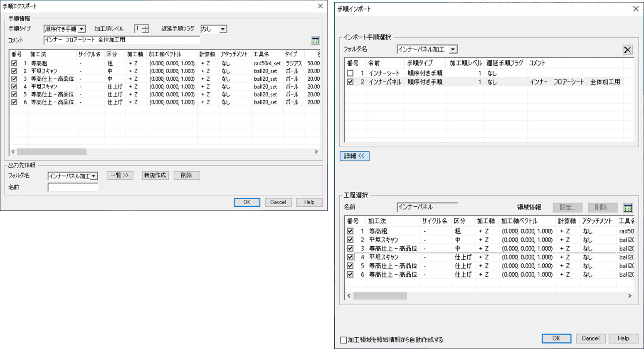Cancel the 手順エクスポート dialog

click(x=278, y=202)
